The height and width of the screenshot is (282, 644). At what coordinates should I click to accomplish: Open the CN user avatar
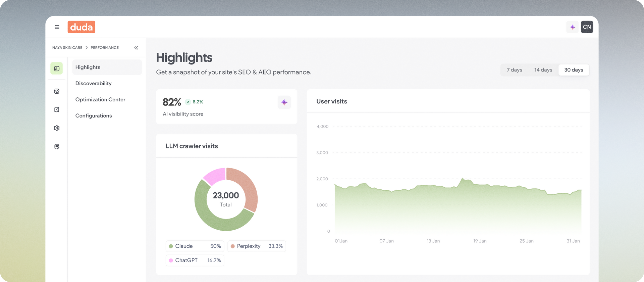[x=587, y=27]
